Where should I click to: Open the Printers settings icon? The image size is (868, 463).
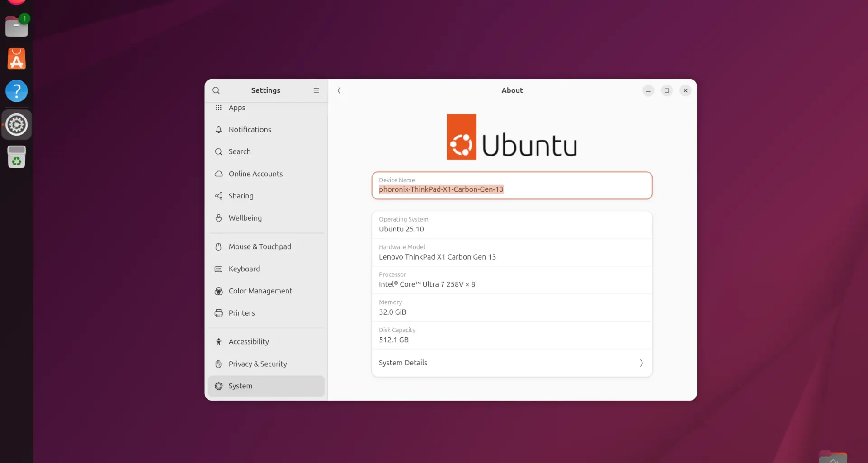click(219, 313)
